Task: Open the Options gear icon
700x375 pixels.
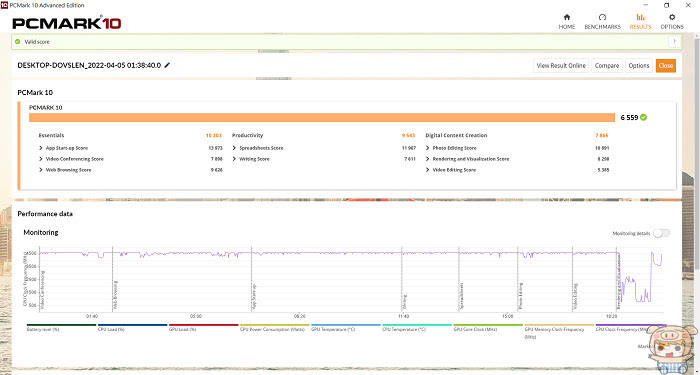Action: [x=672, y=17]
